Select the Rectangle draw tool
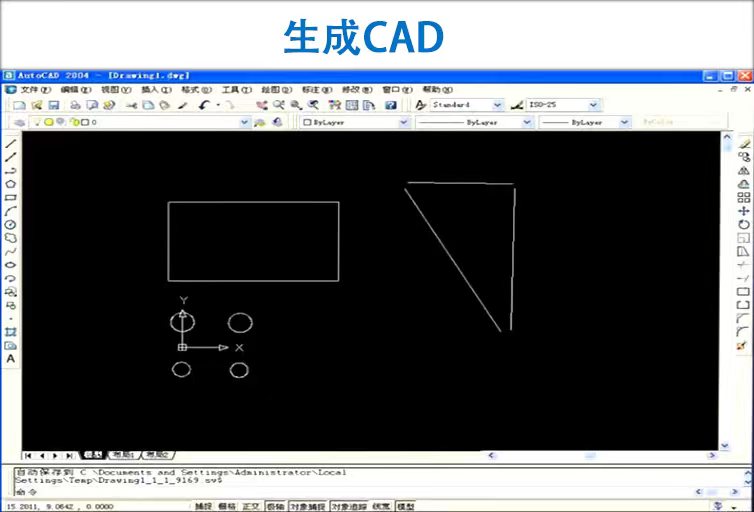The image size is (754, 512). (x=11, y=198)
